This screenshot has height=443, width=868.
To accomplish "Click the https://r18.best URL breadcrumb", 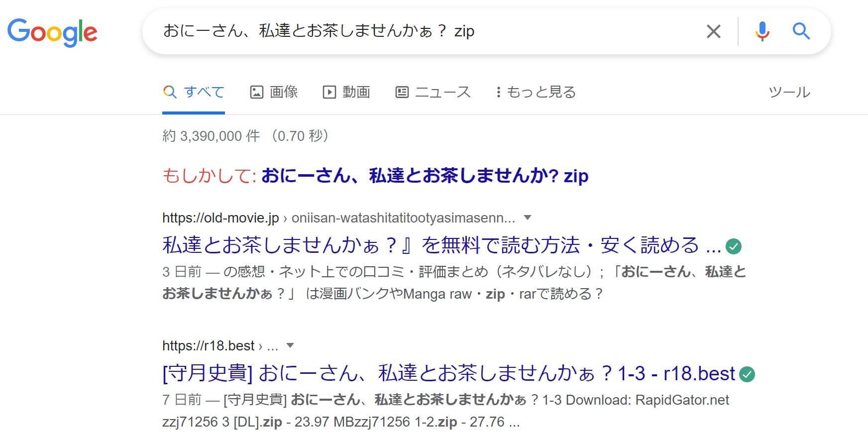I will pos(220,346).
